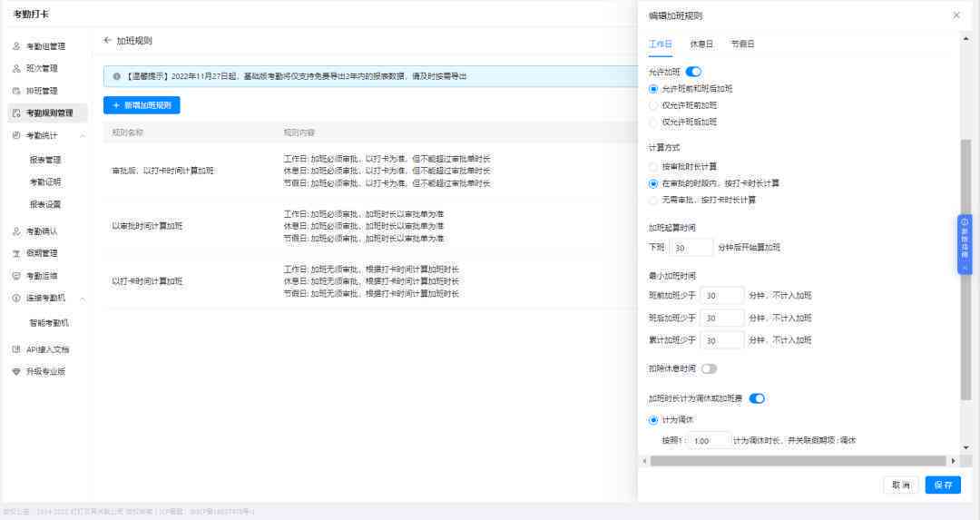This screenshot has width=980, height=520.
Task: Click the 排班管理 sidebar icon
Action: (x=16, y=91)
